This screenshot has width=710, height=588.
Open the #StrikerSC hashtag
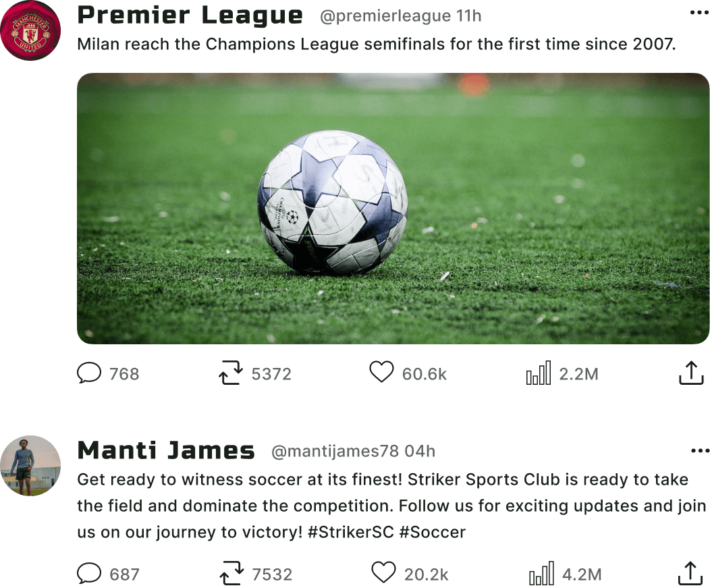351,532
